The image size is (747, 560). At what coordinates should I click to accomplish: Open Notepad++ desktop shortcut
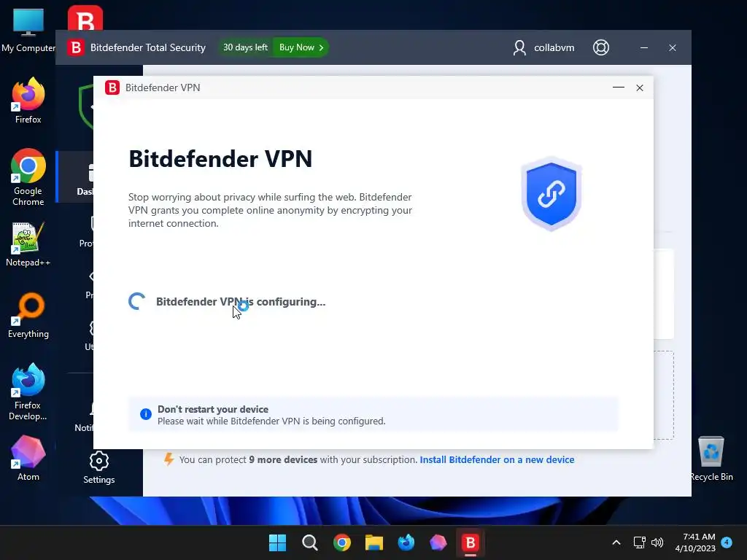[x=28, y=244]
